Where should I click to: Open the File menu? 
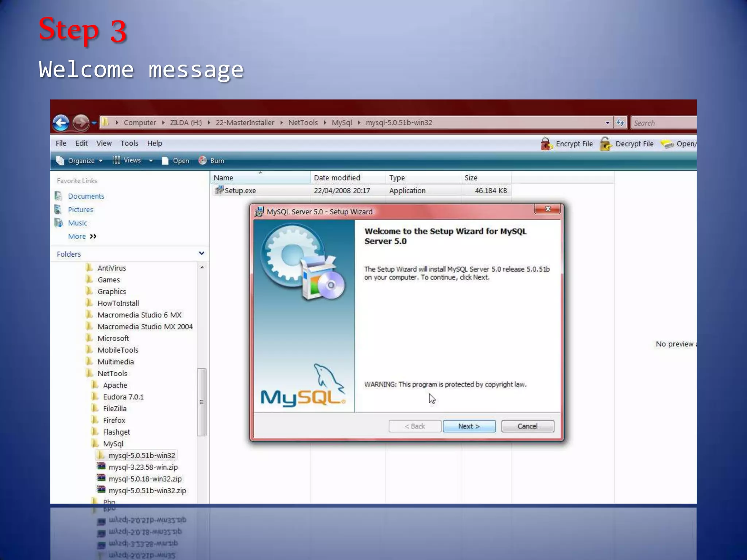coord(61,143)
